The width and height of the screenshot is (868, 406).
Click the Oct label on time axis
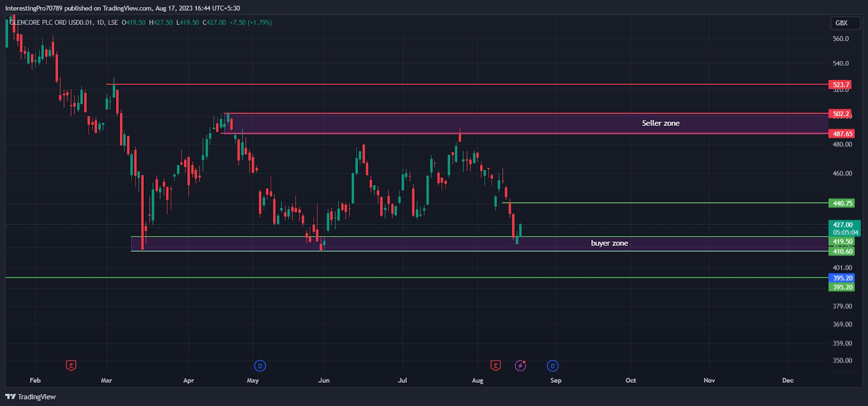631,380
